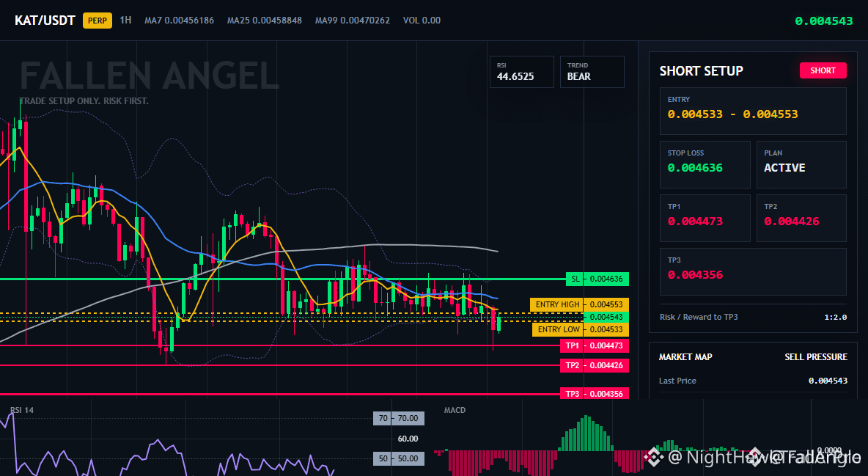Image resolution: width=868 pixels, height=476 pixels.
Task: Click the SELL PRESSURE label
Action: coord(816,357)
